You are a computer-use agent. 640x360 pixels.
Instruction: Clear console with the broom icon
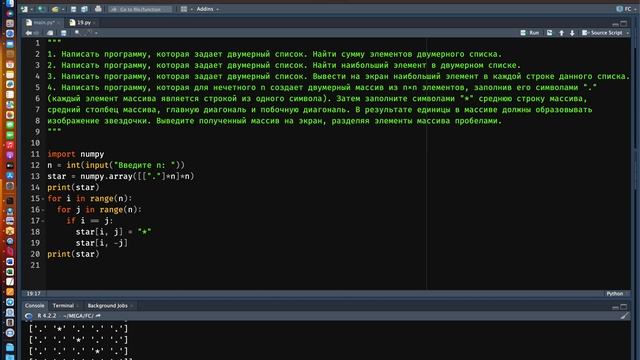624,316
